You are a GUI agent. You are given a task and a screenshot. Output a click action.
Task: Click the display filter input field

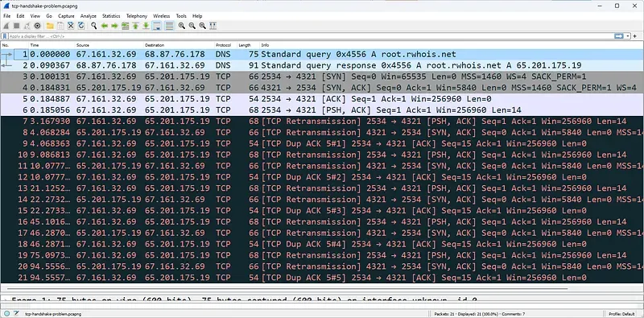pos(310,36)
